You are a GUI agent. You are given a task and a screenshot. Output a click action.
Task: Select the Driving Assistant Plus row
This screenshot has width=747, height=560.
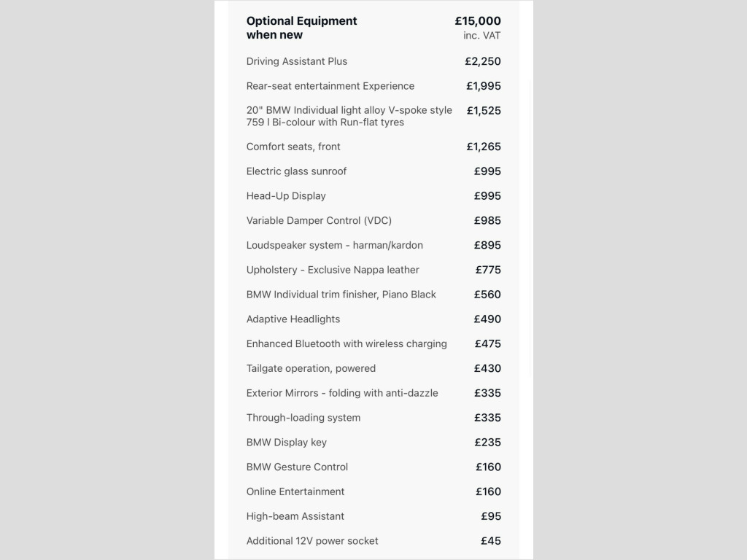pos(297,61)
